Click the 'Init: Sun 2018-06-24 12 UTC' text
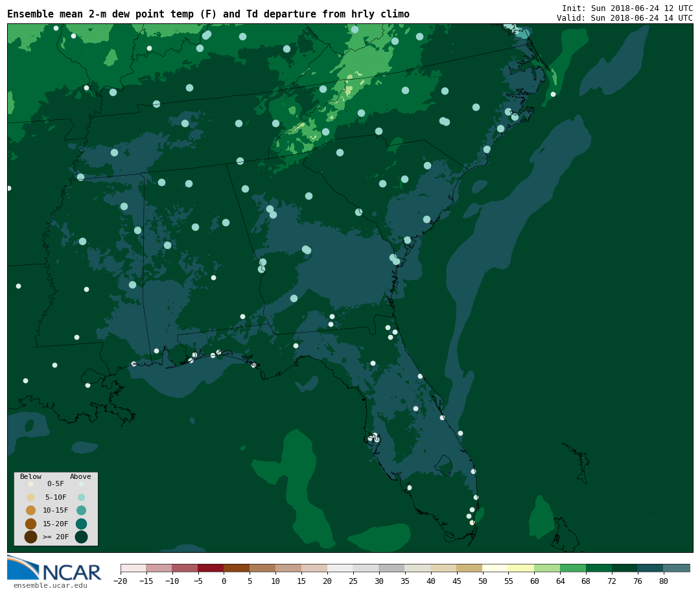700x593 pixels. (627, 8)
